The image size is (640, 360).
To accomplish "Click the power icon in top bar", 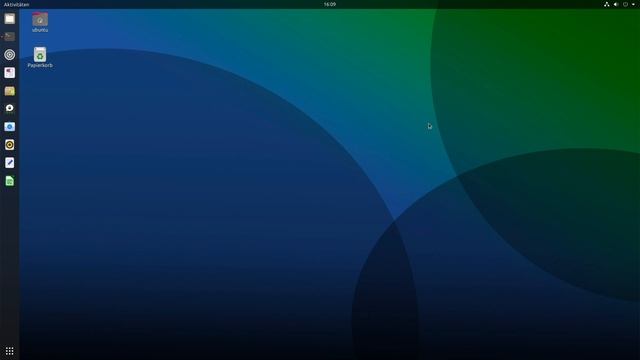I will (625, 4).
